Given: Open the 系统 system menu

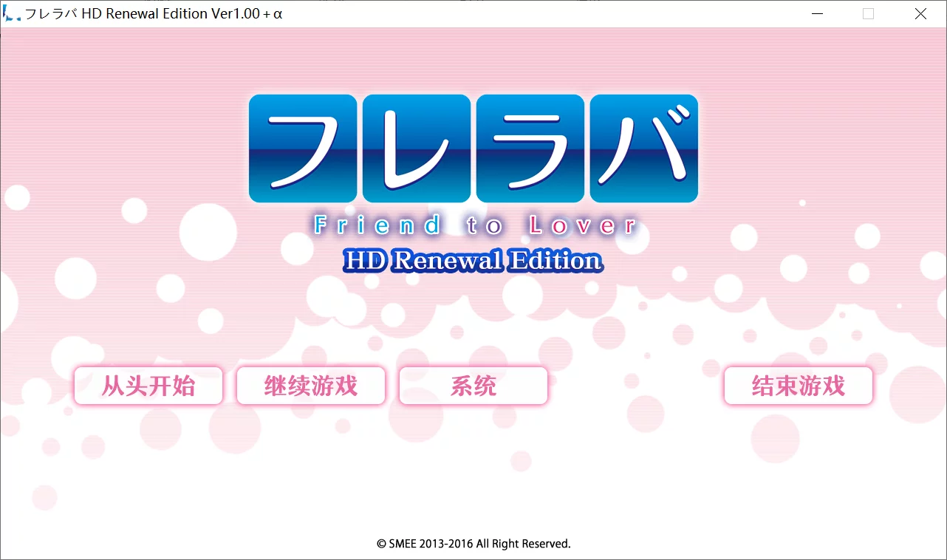Looking at the screenshot, I should click(473, 386).
